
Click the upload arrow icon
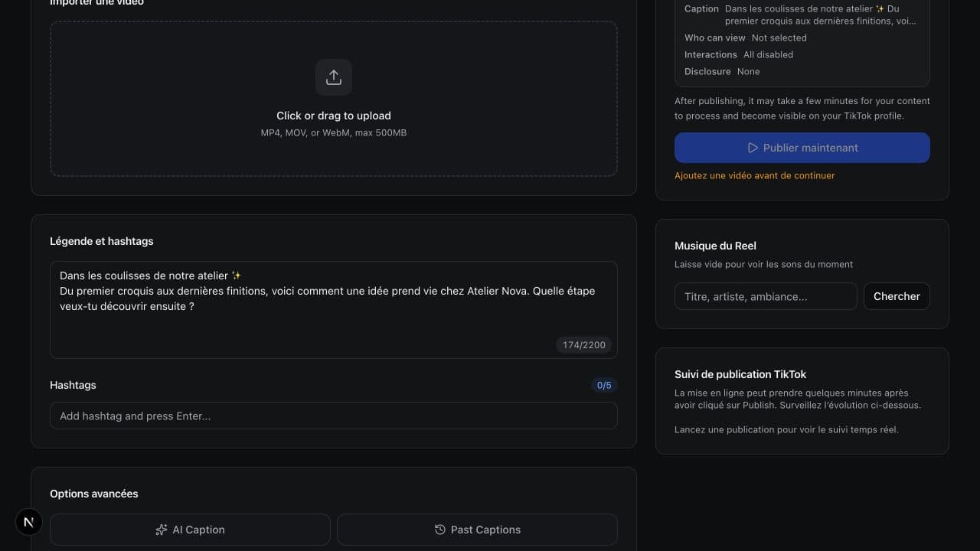point(334,77)
